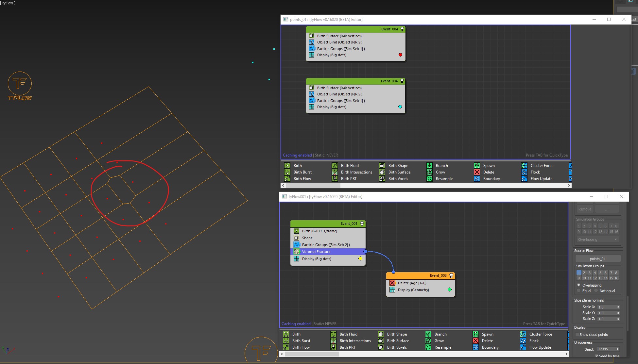638x364 pixels.
Task: Toggle Event_001 lightbulb enable icon
Action: 362,223
